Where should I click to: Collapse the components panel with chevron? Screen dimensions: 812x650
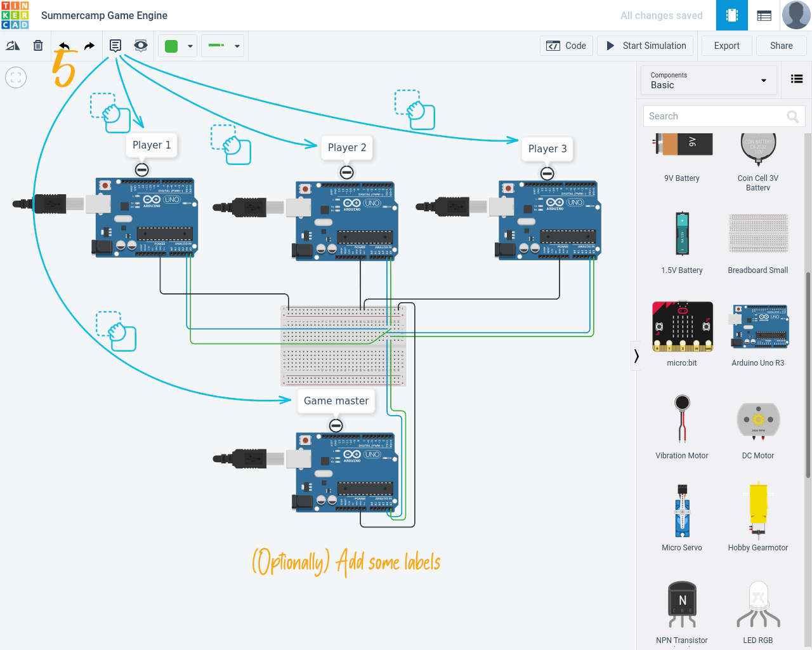pos(636,356)
